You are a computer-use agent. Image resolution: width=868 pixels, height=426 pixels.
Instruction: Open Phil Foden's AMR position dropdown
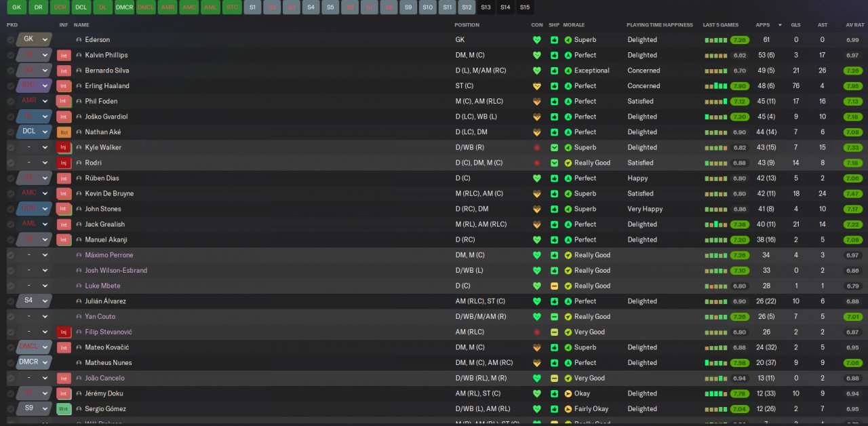point(34,101)
